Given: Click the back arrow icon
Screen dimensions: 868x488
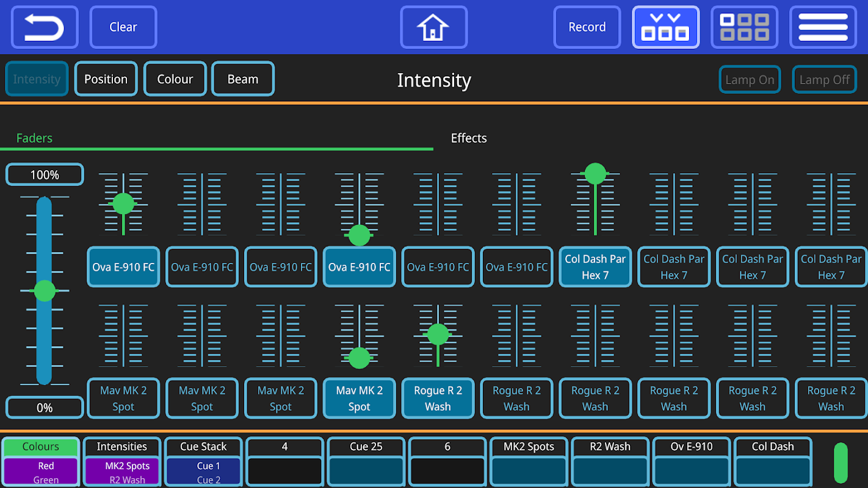Looking at the screenshot, I should (45, 27).
